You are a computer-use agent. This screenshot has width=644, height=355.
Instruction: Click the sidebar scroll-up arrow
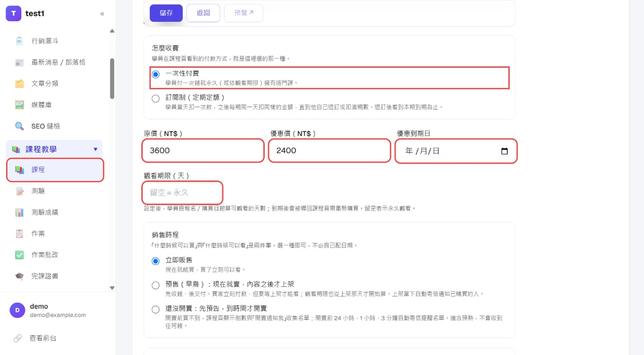(x=112, y=31)
